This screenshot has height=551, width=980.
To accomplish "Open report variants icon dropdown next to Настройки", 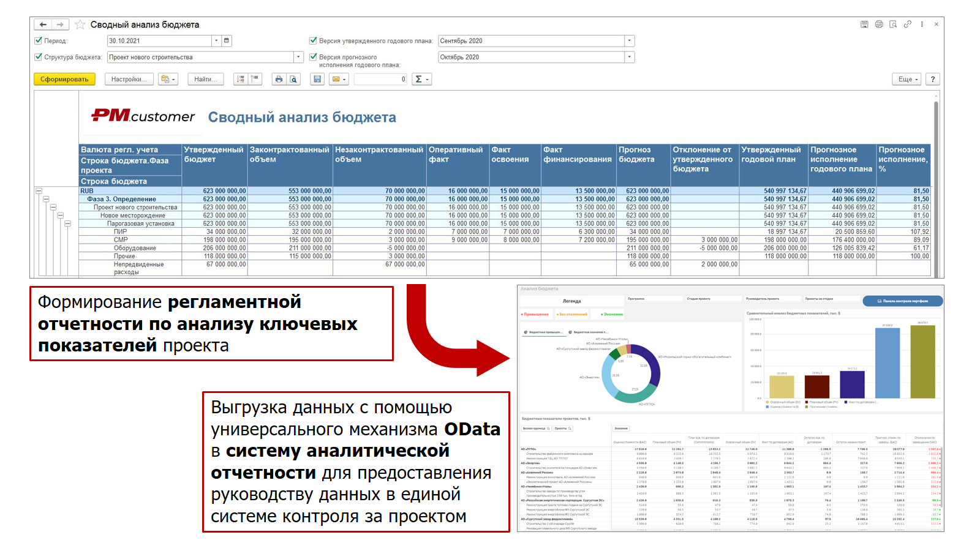I will 167,79.
